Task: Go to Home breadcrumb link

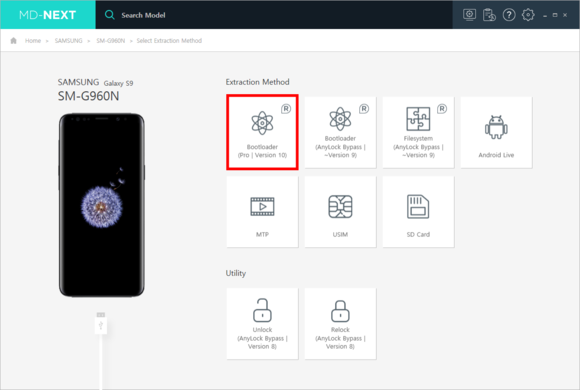Action: [33, 41]
